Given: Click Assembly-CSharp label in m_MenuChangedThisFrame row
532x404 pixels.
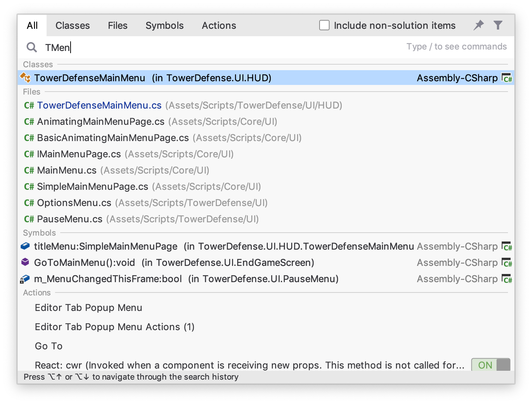Looking at the screenshot, I should [x=457, y=279].
